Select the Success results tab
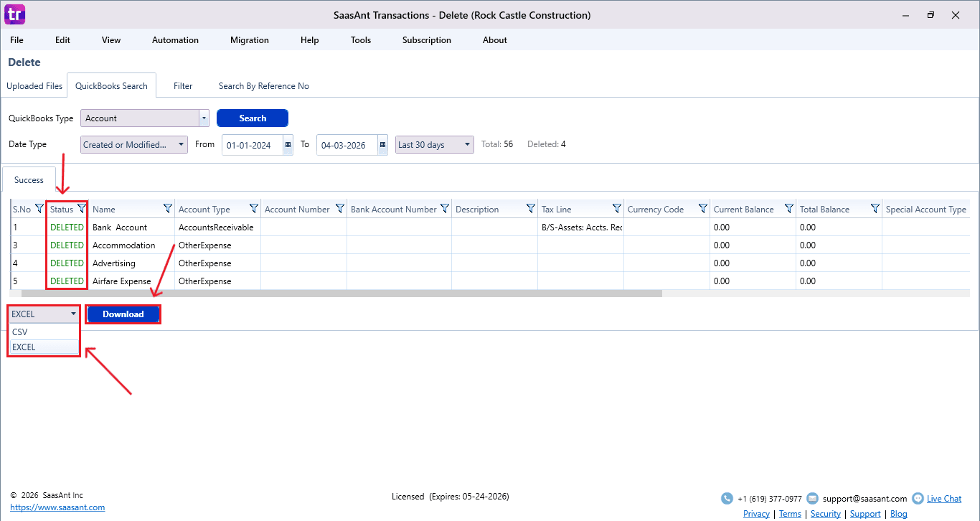The height and width of the screenshot is (521, 980). pos(29,180)
